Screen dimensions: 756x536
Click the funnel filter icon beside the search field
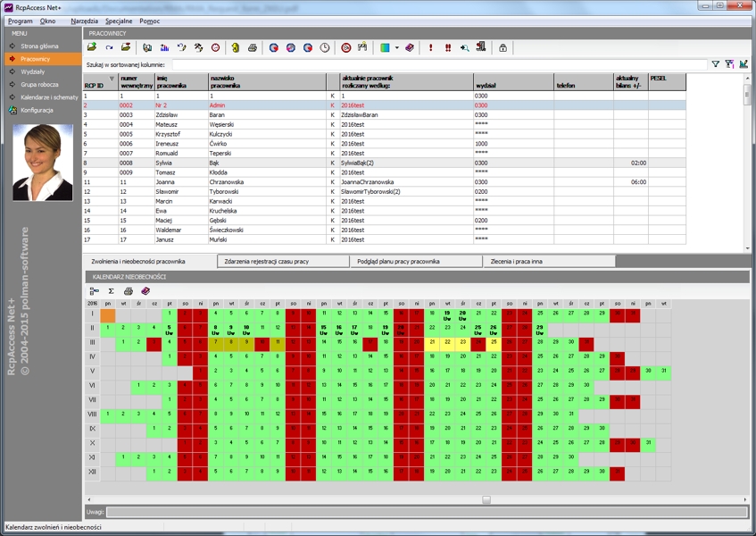715,64
